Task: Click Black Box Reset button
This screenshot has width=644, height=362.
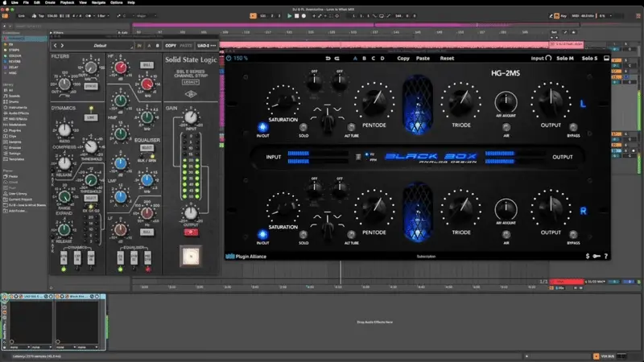Action: tap(447, 58)
